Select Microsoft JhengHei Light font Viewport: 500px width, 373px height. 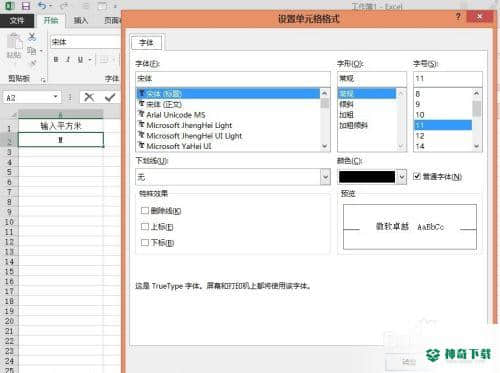pyautogui.click(x=228, y=125)
